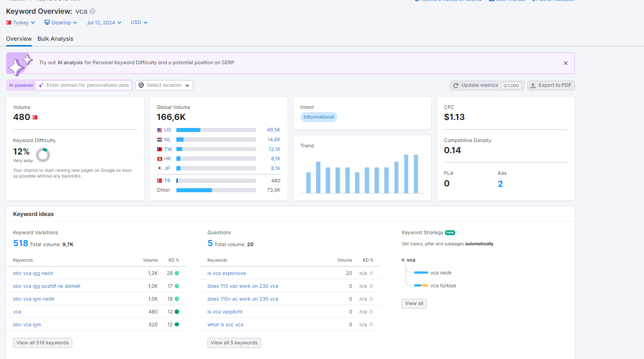This screenshot has width=644, height=359.
Task: Click View all 518 keywords button
Action: pyautogui.click(x=43, y=343)
